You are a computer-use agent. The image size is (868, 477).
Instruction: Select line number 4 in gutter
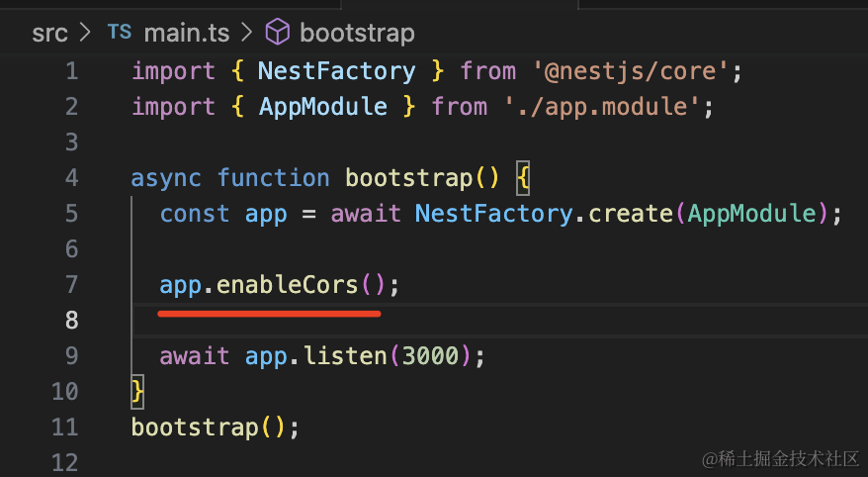coord(71,178)
